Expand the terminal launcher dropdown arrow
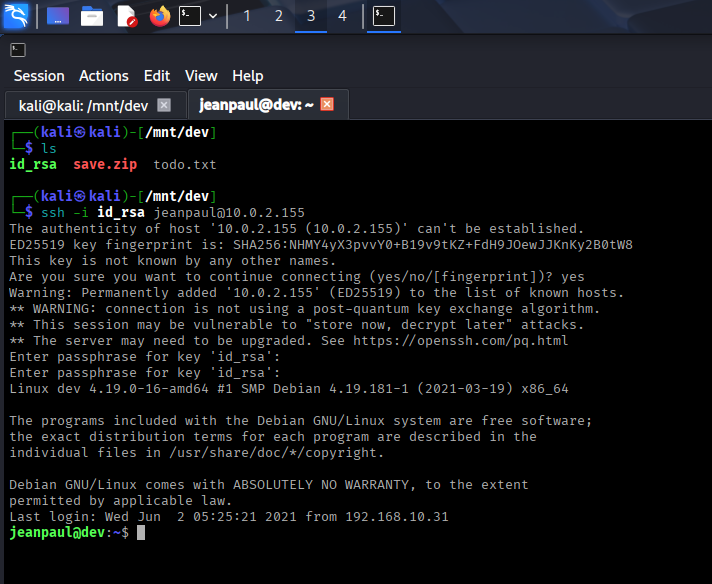712x584 pixels. pos(213,16)
